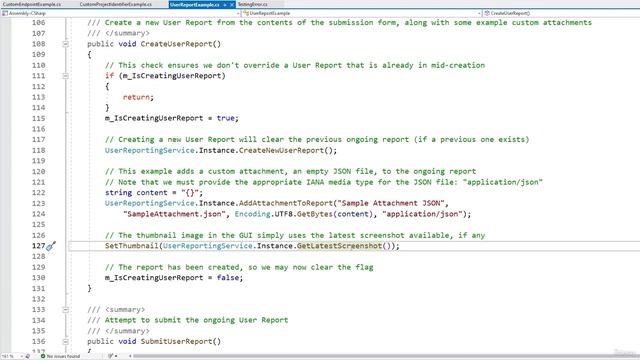Collapse the CreateUserReport method at line 108
The image size is (640, 360).
65,44
